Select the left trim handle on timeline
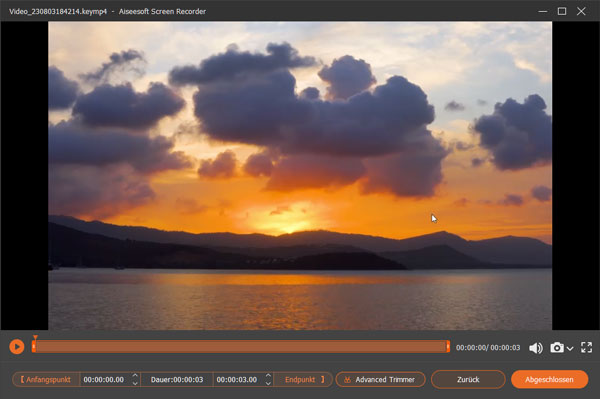 tap(34, 347)
